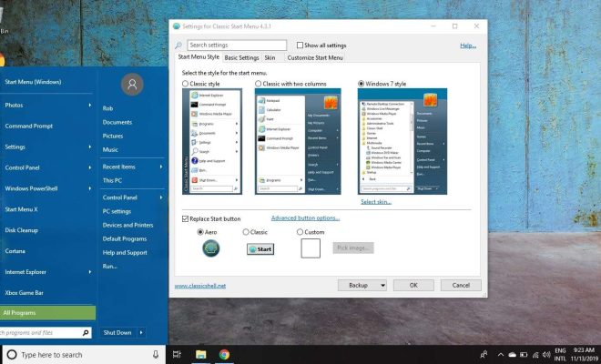Viewport: 601px width, 364px height.
Task: Click the Classic with two columns preview thumbnail
Action: 298,141
